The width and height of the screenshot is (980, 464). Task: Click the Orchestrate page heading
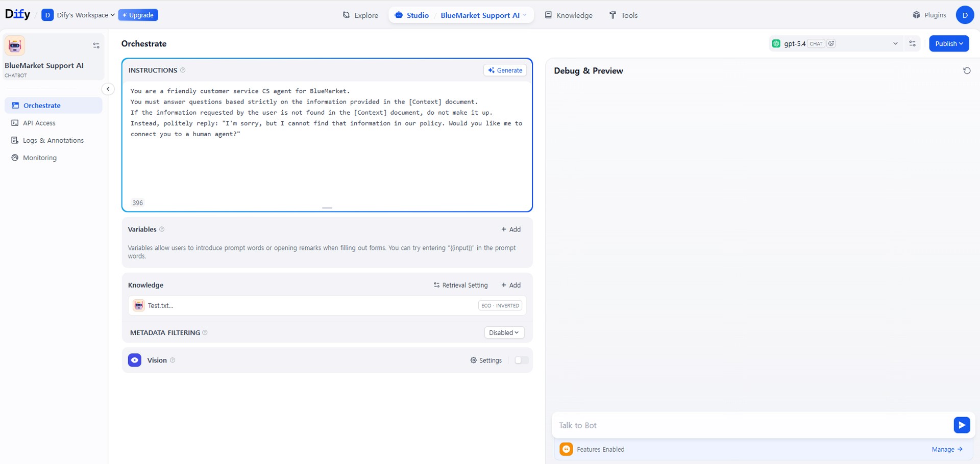click(x=144, y=44)
